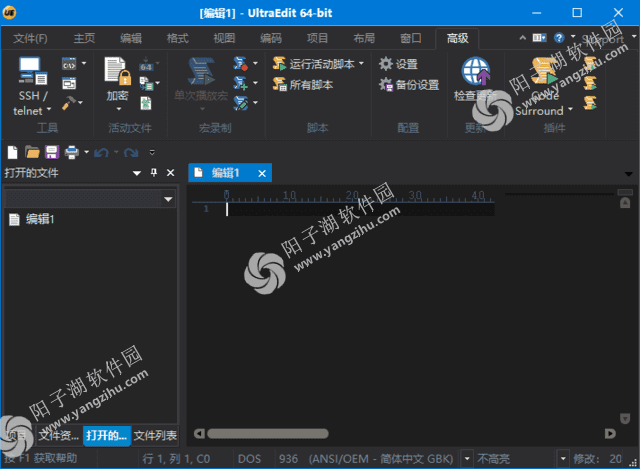Screen dimensions: 640x469
Task: Click the macro icon with green plus
Action: [240, 83]
